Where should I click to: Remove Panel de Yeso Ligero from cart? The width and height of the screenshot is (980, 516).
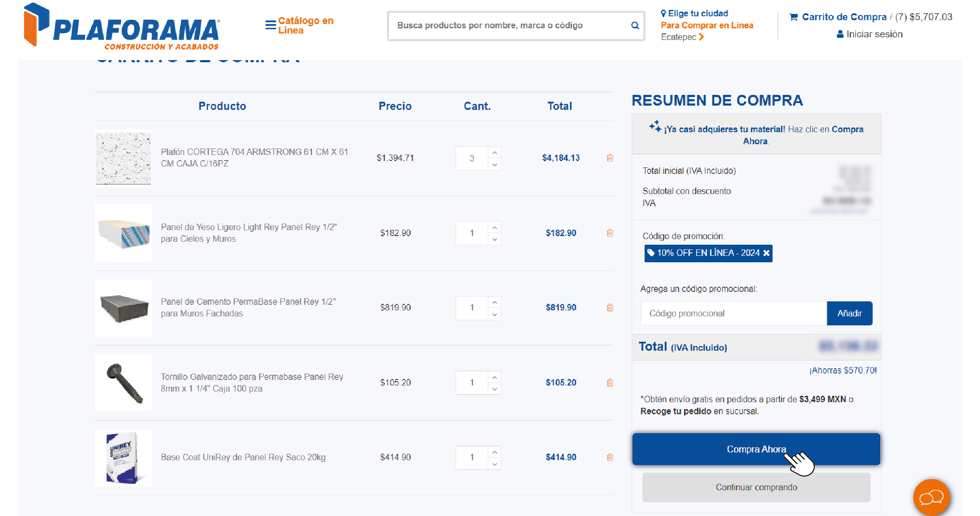click(610, 233)
